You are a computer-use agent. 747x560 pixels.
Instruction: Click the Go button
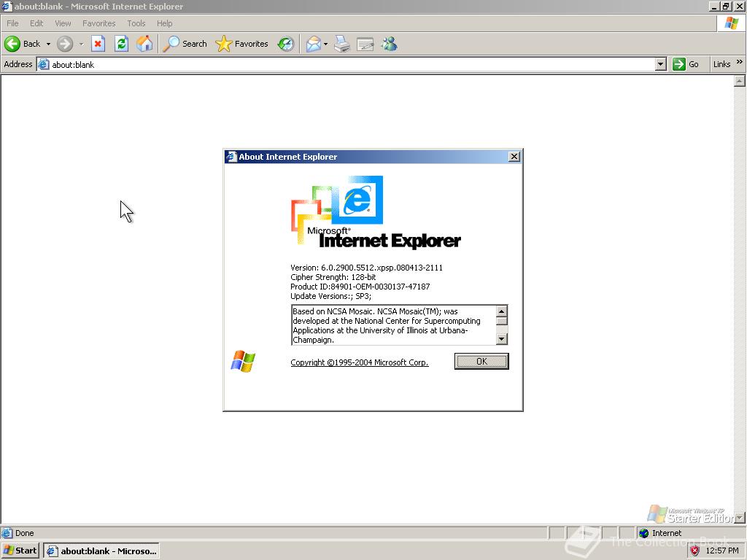click(686, 64)
